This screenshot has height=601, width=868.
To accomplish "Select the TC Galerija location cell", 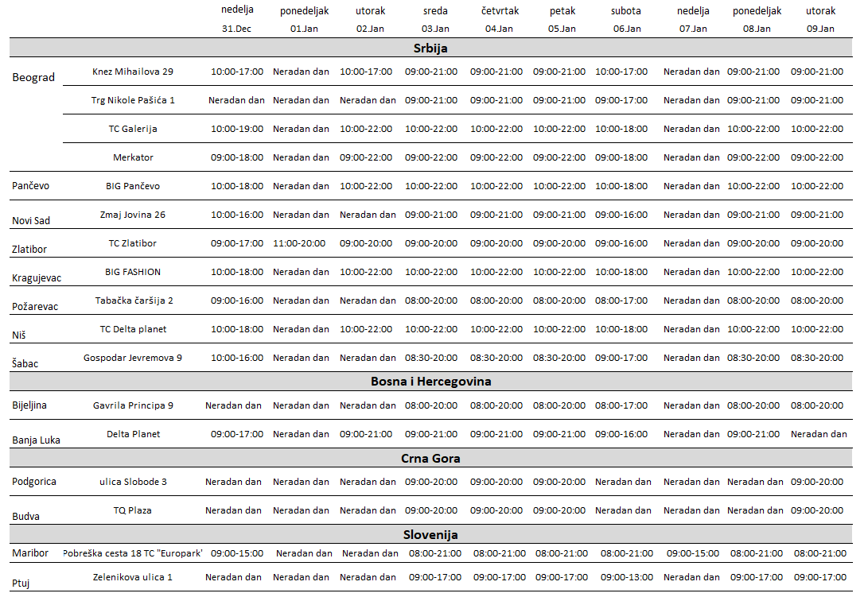I will click(133, 129).
